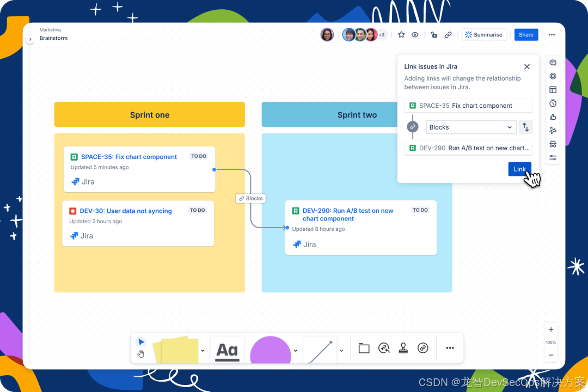Open the Blocks link type dropdown
588x392 pixels.
471,127
